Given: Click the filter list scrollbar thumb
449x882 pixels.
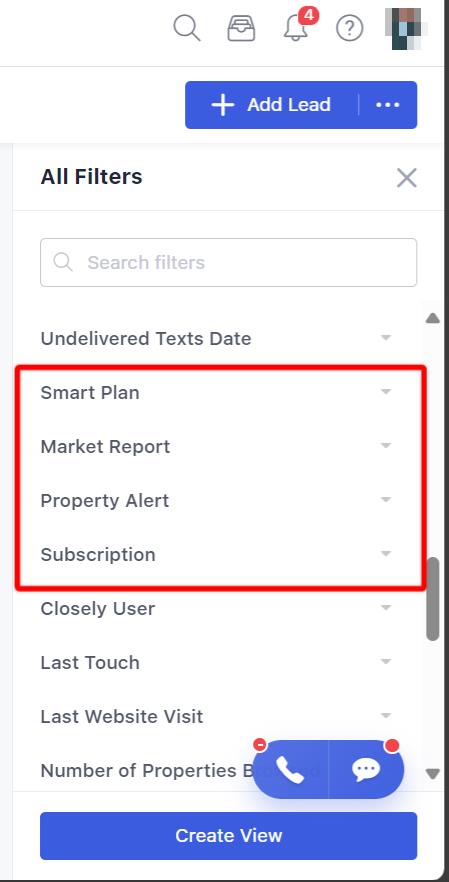Looking at the screenshot, I should tap(432, 599).
